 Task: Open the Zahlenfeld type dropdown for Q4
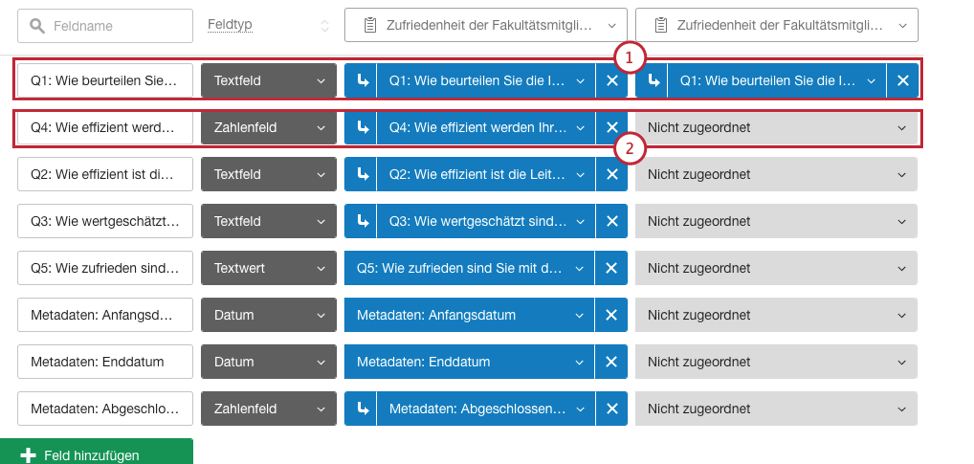click(x=268, y=127)
